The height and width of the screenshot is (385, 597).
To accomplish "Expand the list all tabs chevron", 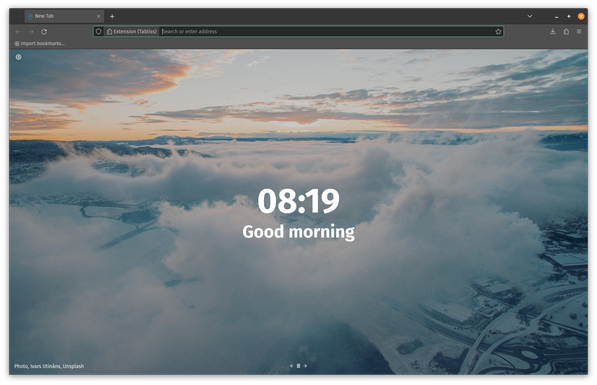I will pos(530,16).
